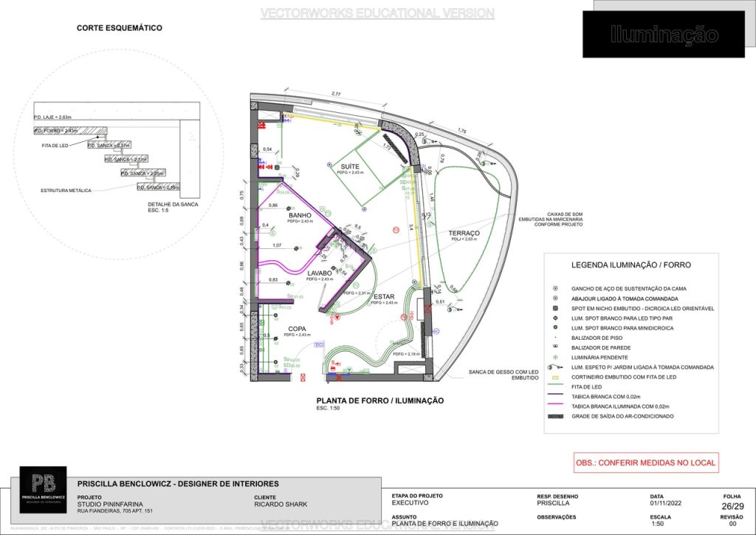Screen dimensions: 756x535
Task: Click the BALIZADOR DE PISO legend text
Action: [603, 338]
